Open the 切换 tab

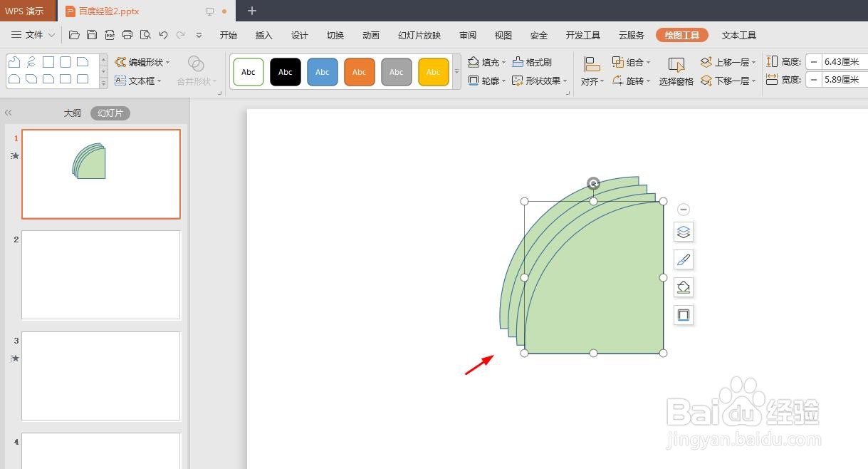pyautogui.click(x=335, y=36)
